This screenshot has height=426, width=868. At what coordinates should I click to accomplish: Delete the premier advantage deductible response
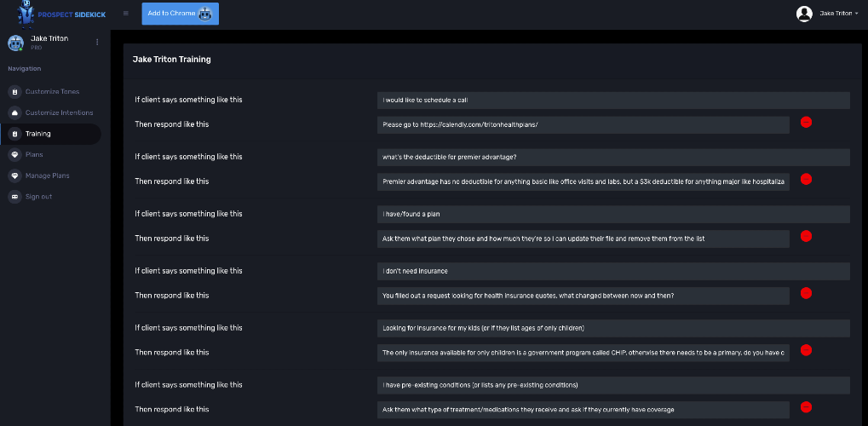click(x=806, y=179)
